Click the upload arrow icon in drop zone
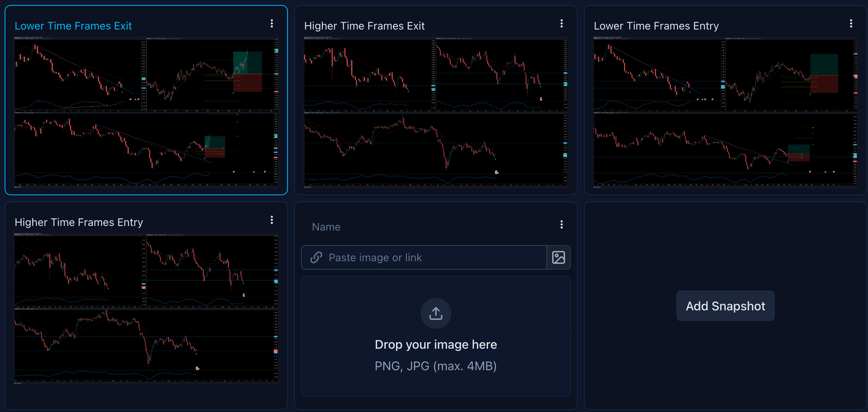868x412 pixels. pos(436,313)
